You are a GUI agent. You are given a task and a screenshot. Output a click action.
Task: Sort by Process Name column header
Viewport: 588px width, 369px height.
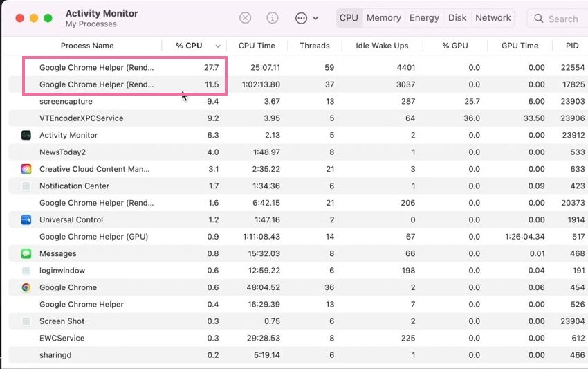86,46
